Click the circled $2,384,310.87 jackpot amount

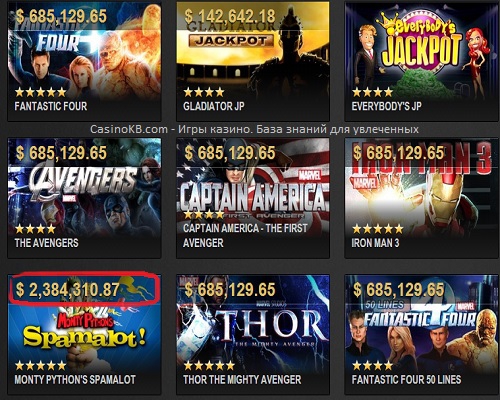coord(68,290)
